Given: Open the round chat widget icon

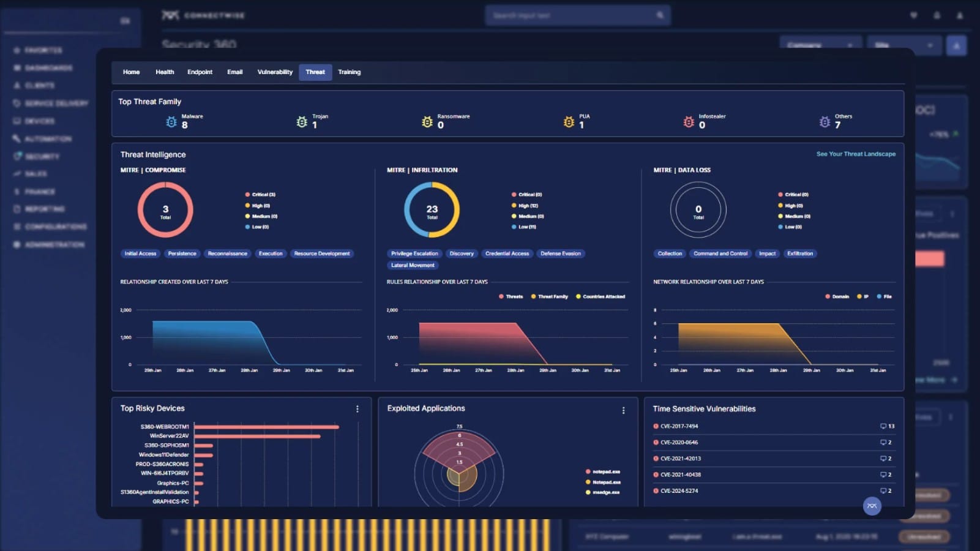Looking at the screenshot, I should (x=872, y=506).
